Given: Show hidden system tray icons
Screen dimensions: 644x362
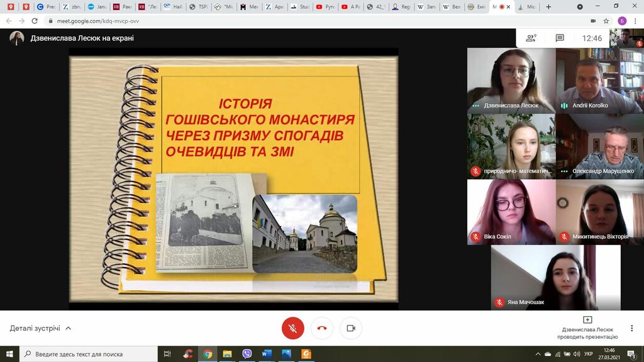Looking at the screenshot, I should click(538, 354).
